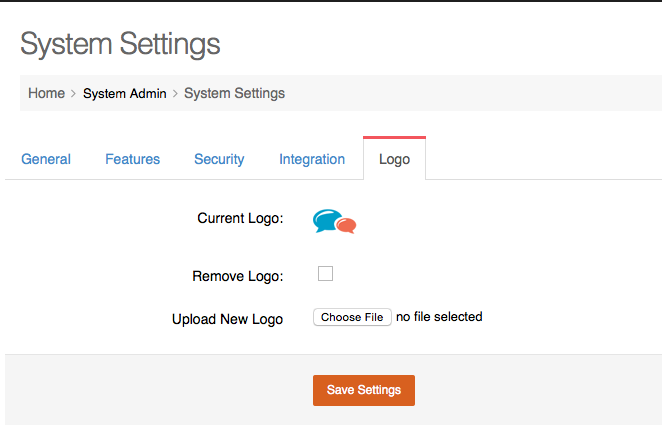Click the "Remove Logo:" label text
Image resolution: width=662 pixels, height=425 pixels.
point(238,276)
